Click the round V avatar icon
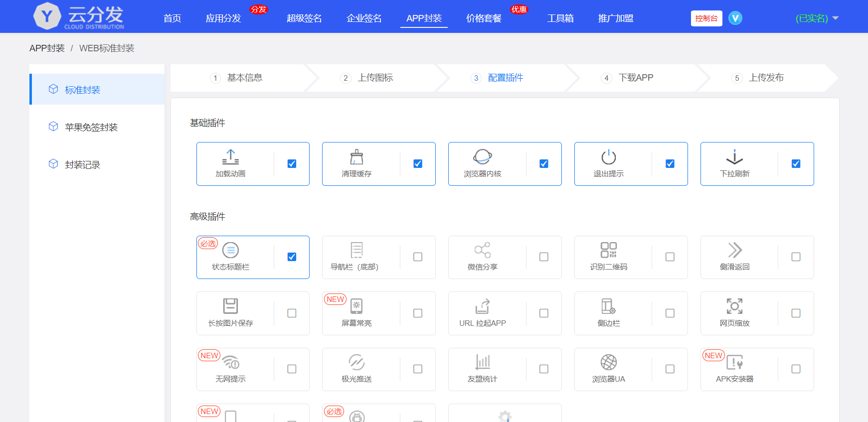Screen dimensions: 868x422 tap(735, 18)
